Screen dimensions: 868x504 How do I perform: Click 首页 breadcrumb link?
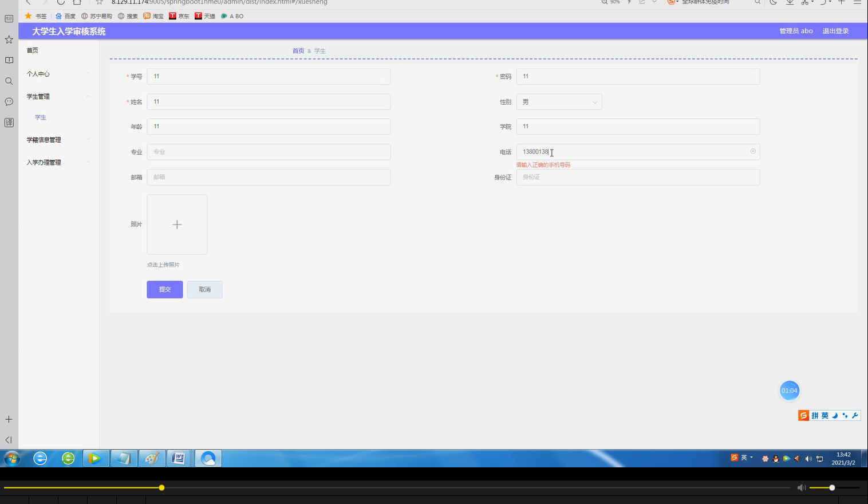(298, 51)
